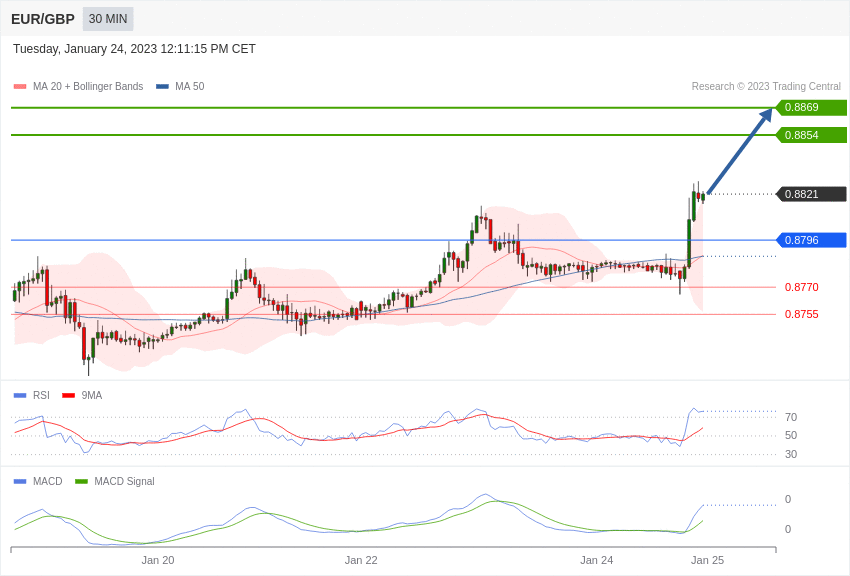Click the RSI 30 axis value
This screenshot has width=850, height=576.
coord(791,454)
